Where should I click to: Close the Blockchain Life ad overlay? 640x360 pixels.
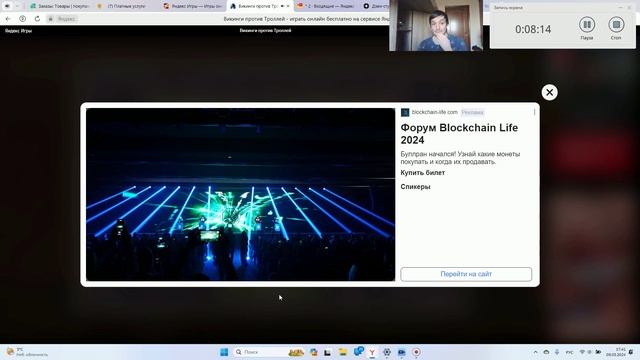549,92
